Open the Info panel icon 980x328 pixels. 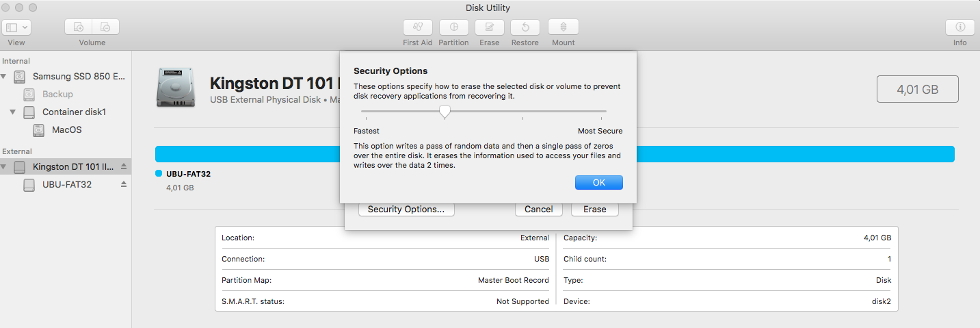tap(960, 27)
